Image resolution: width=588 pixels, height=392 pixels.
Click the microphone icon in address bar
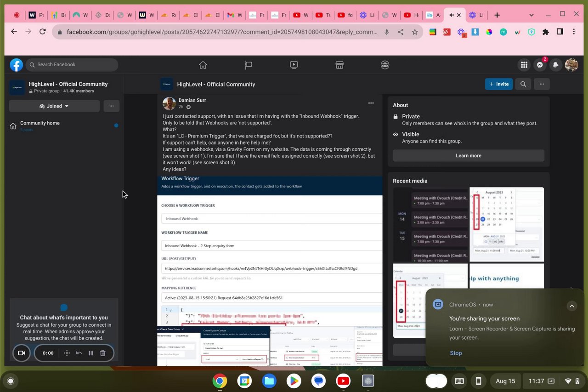(x=386, y=32)
